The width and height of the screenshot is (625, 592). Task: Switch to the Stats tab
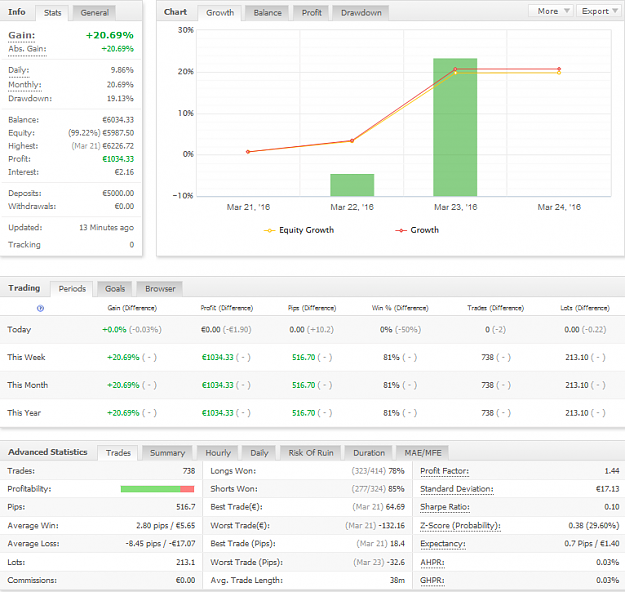[53, 13]
